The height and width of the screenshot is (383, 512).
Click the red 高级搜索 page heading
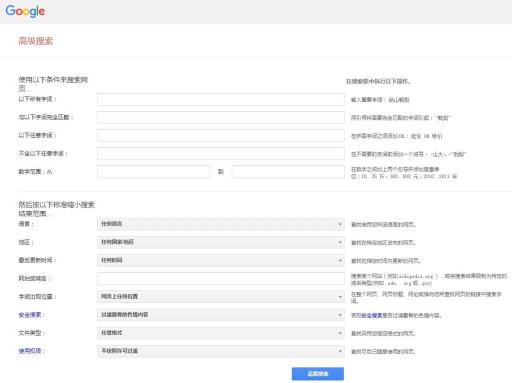36,41
